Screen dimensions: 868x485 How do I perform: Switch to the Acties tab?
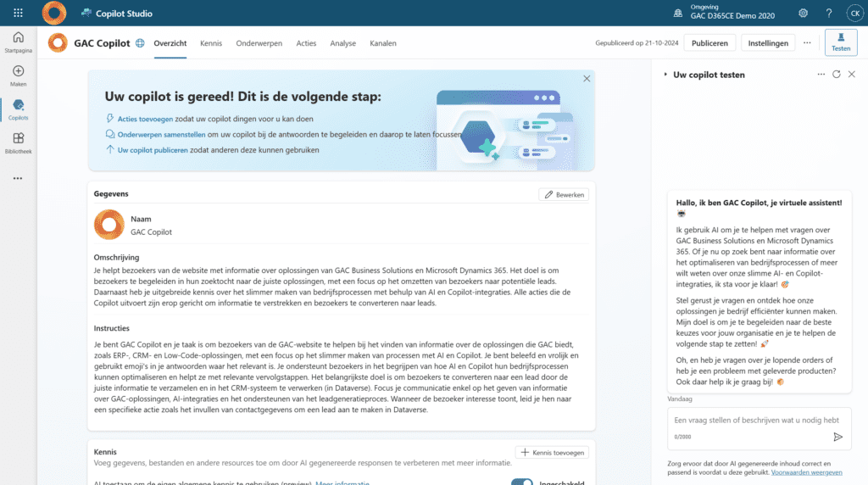pyautogui.click(x=306, y=43)
